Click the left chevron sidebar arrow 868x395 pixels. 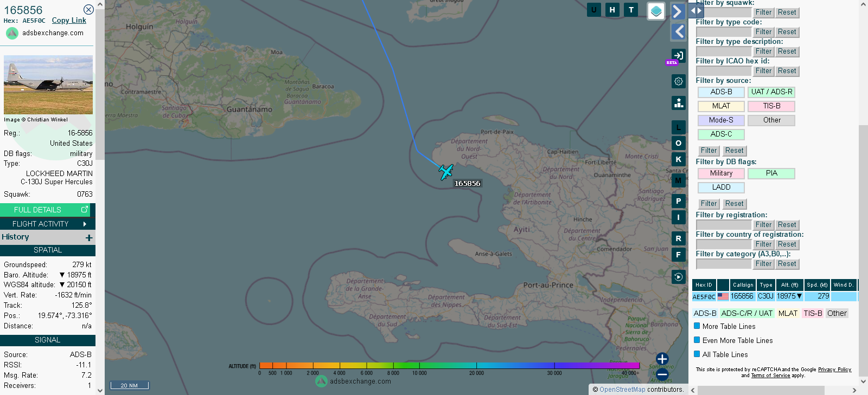pyautogui.click(x=678, y=32)
